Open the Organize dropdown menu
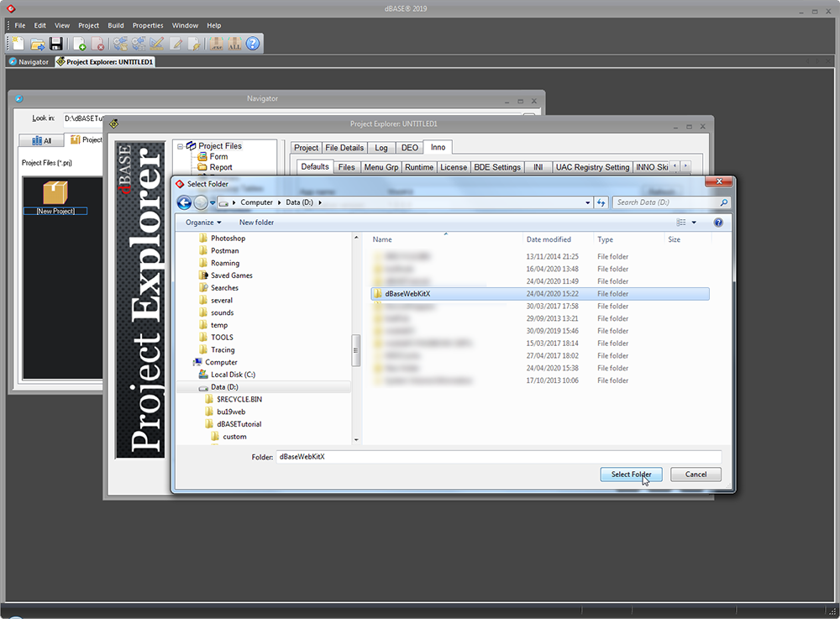The width and height of the screenshot is (840, 619). click(x=203, y=223)
